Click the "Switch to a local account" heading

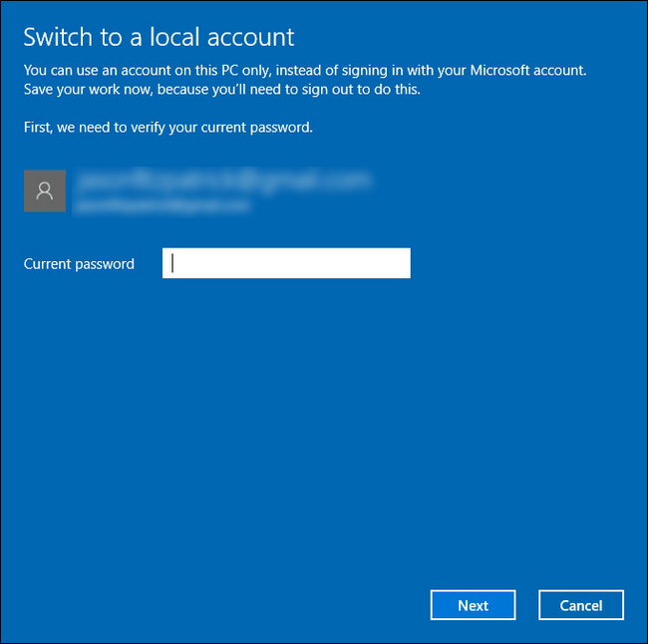pyautogui.click(x=159, y=38)
